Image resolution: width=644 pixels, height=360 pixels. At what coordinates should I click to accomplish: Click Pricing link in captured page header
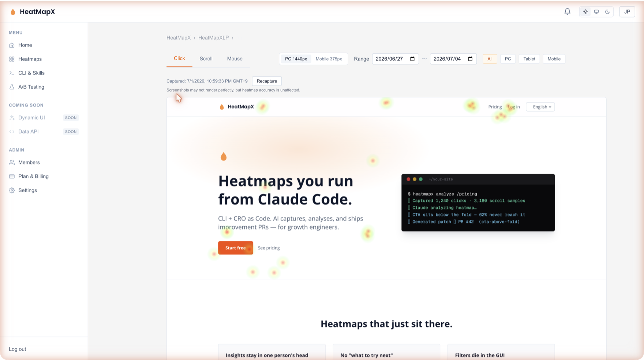click(x=495, y=107)
